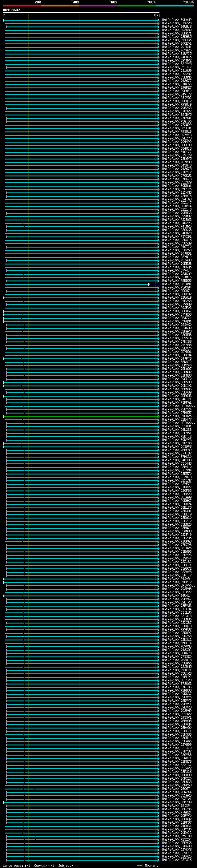197x868 pixels.
Task: Click the green alignment bar of UniRef100_C1E825
Action: (81, 417)
